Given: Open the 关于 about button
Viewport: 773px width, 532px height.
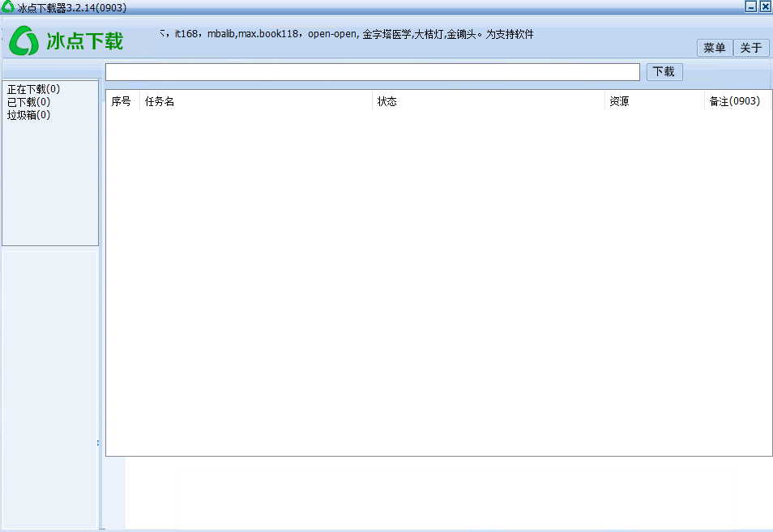Looking at the screenshot, I should (x=751, y=48).
